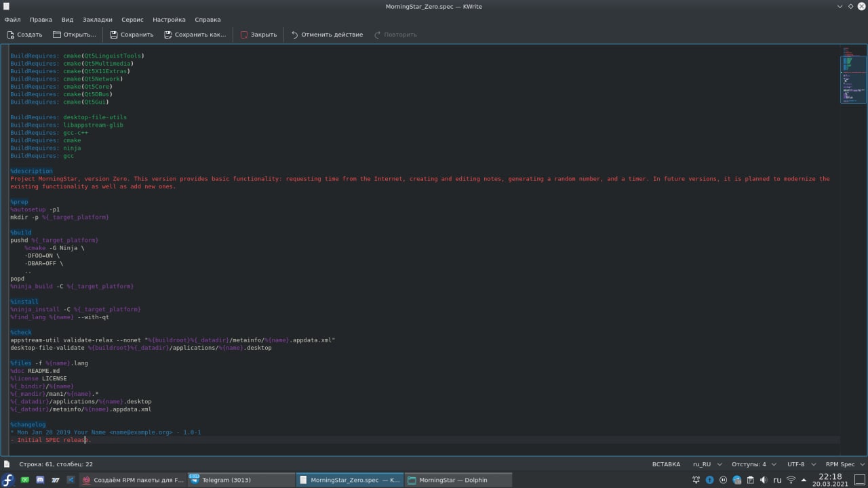Screen dimensions: 868x488
Task: Undo with Отменить действие
Action: pyautogui.click(x=327, y=35)
